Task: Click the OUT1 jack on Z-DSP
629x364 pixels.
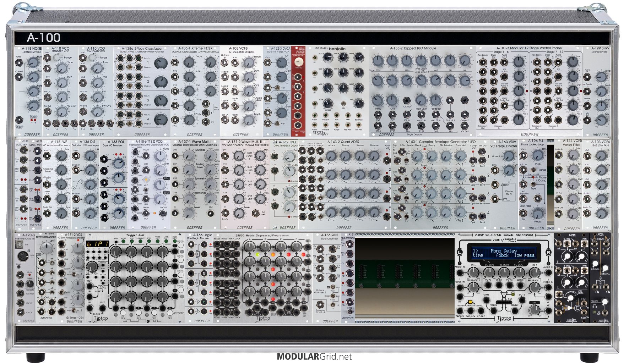Action: (x=486, y=300)
